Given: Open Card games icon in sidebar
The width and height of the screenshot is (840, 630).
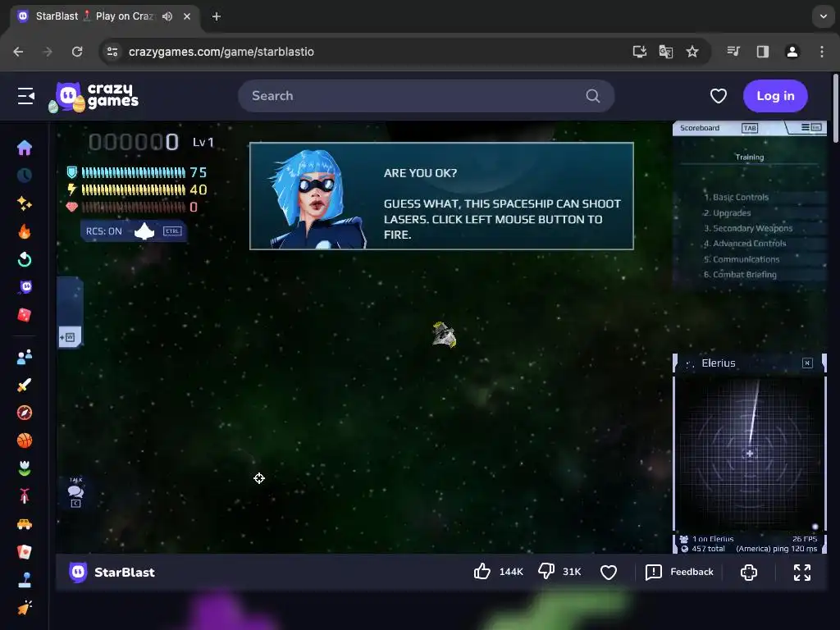Looking at the screenshot, I should [25, 552].
